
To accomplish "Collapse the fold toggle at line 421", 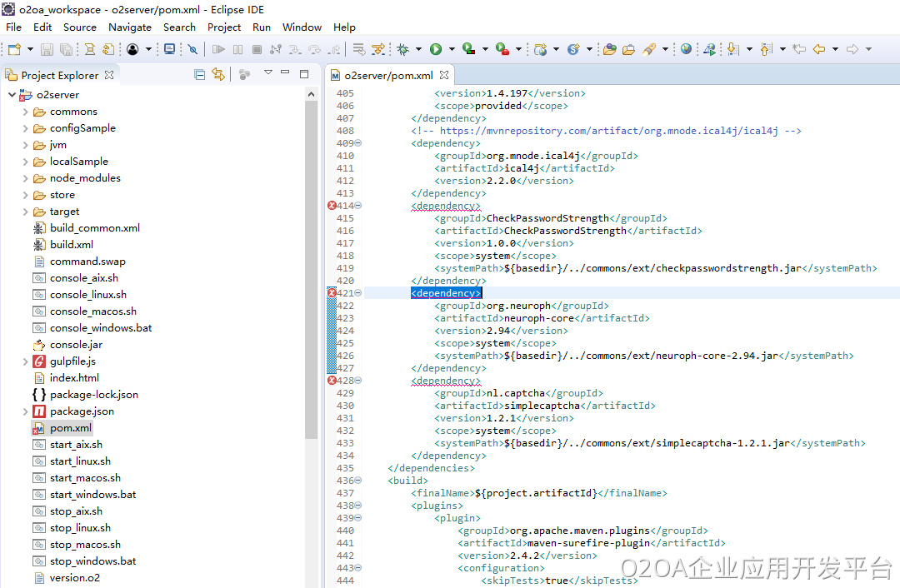I will pyautogui.click(x=358, y=293).
